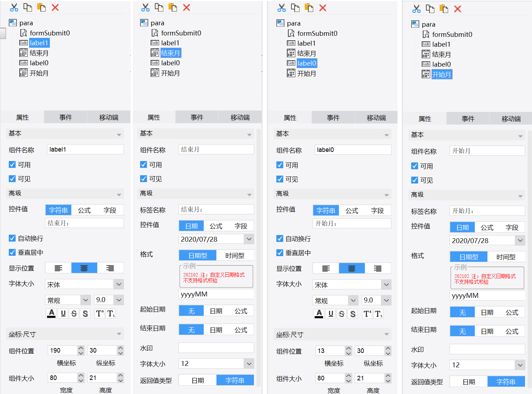
Task: Toggle superscript T icon in label1 panel
Action: pyautogui.click(x=100, y=313)
